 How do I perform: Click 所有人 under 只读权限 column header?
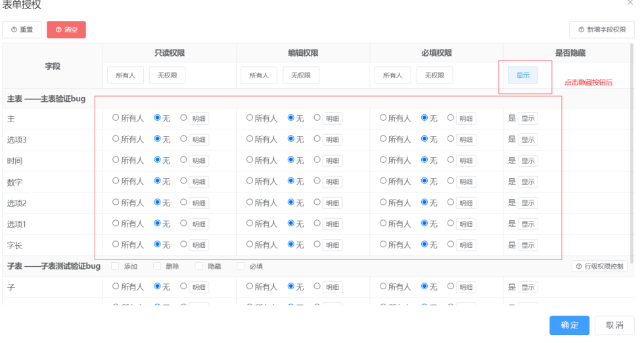point(125,76)
